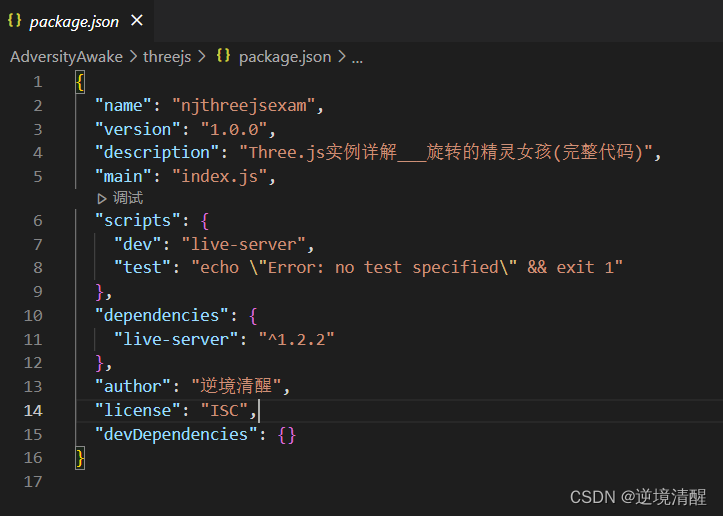Click the debug play icon above scripts

coord(102,198)
